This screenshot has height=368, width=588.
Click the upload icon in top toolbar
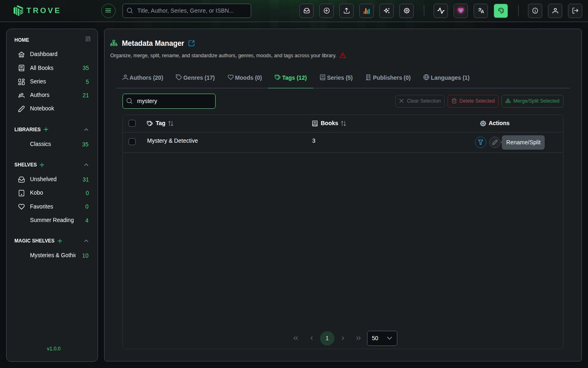click(x=347, y=11)
